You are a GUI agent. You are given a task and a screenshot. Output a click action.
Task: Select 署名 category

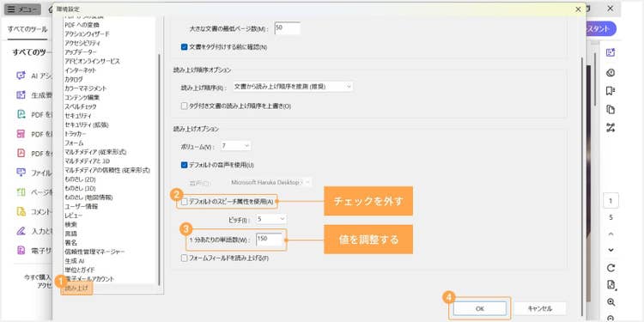(x=70, y=243)
